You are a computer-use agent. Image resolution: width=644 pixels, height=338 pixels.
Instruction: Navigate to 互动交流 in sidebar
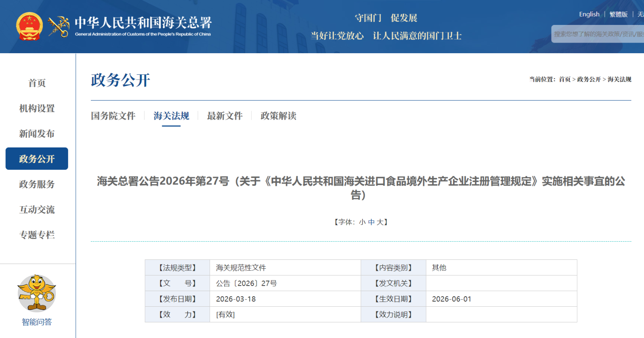pyautogui.click(x=37, y=210)
